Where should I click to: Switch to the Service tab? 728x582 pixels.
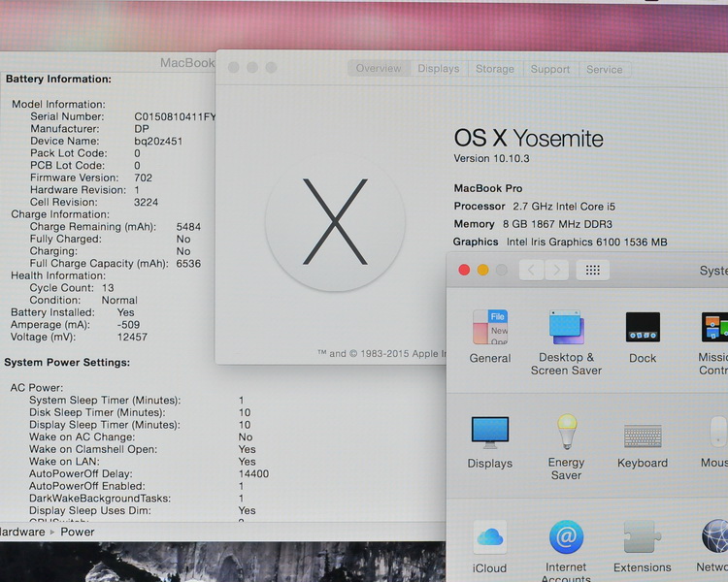point(605,70)
